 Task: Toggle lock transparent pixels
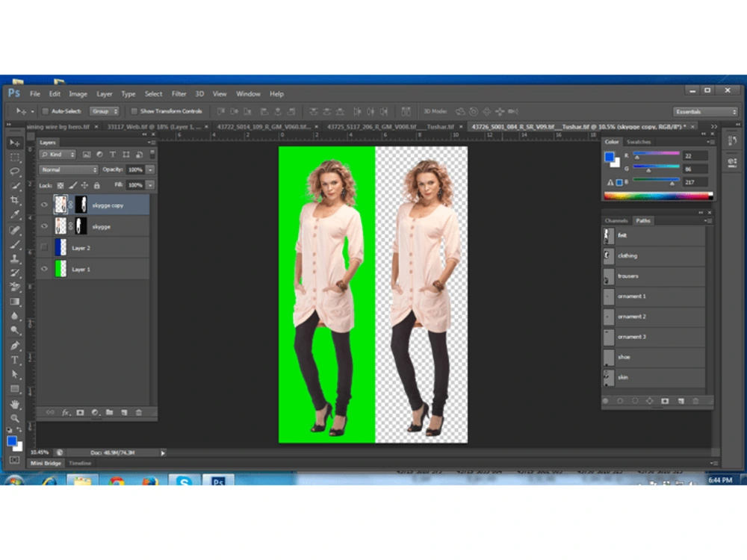pos(61,185)
